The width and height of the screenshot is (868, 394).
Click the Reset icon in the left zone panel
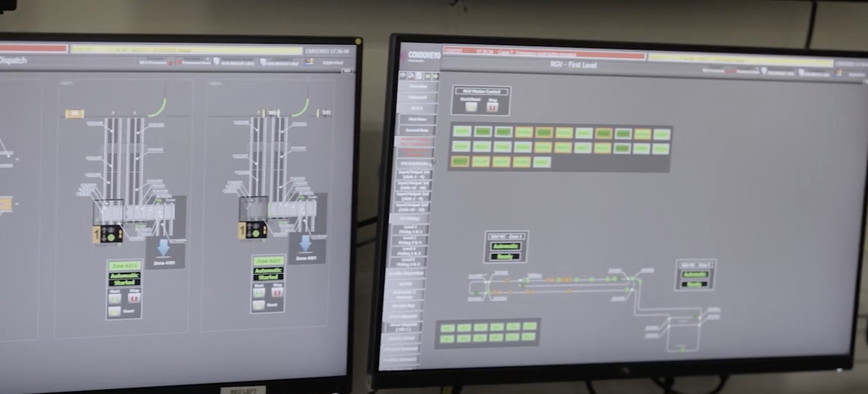click(115, 311)
